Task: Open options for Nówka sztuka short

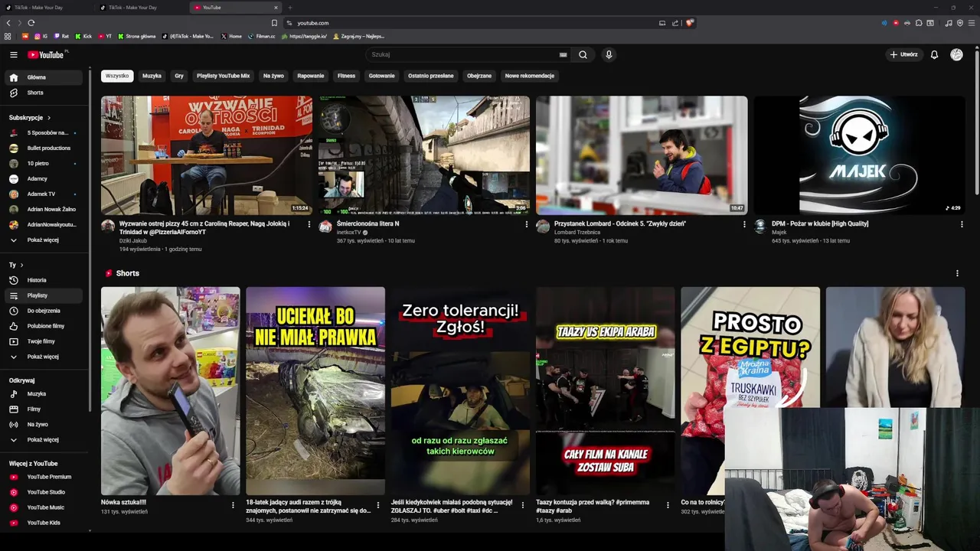Action: tap(233, 505)
